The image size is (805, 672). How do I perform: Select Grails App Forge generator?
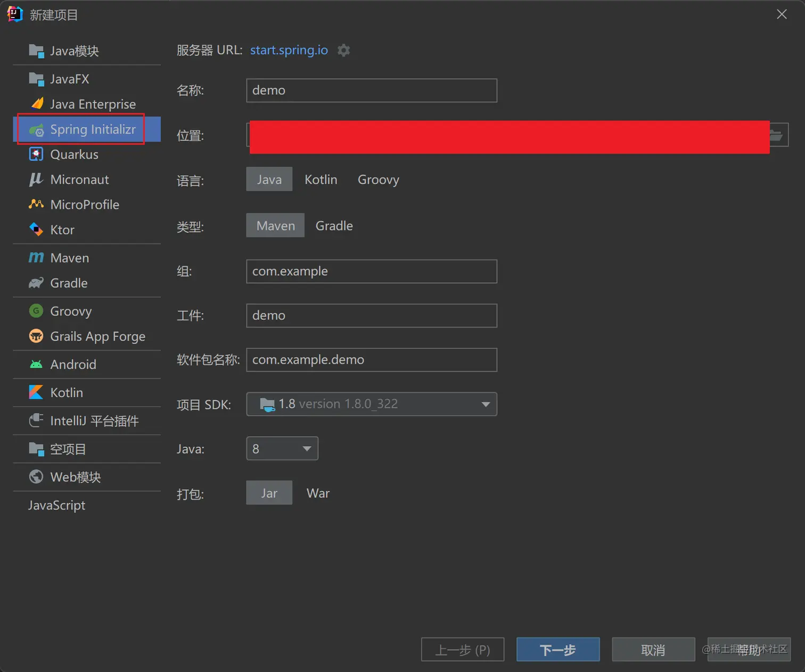coord(87,336)
